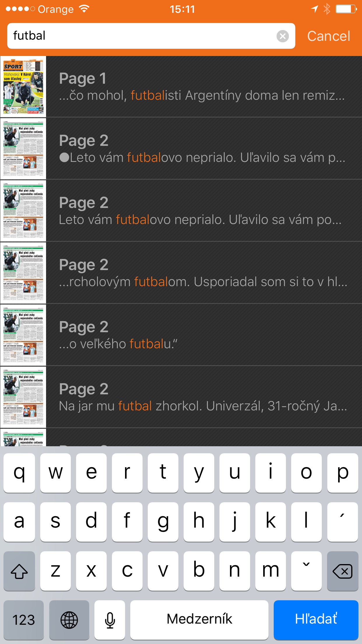Tap the n key
This screenshot has height=644, width=362.
click(235, 571)
